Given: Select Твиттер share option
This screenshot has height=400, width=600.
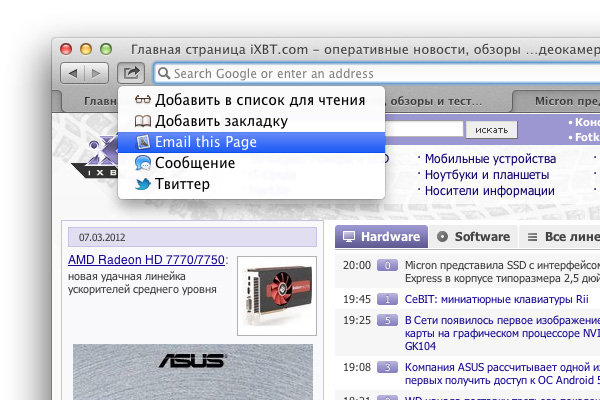Looking at the screenshot, I should pos(251,184).
